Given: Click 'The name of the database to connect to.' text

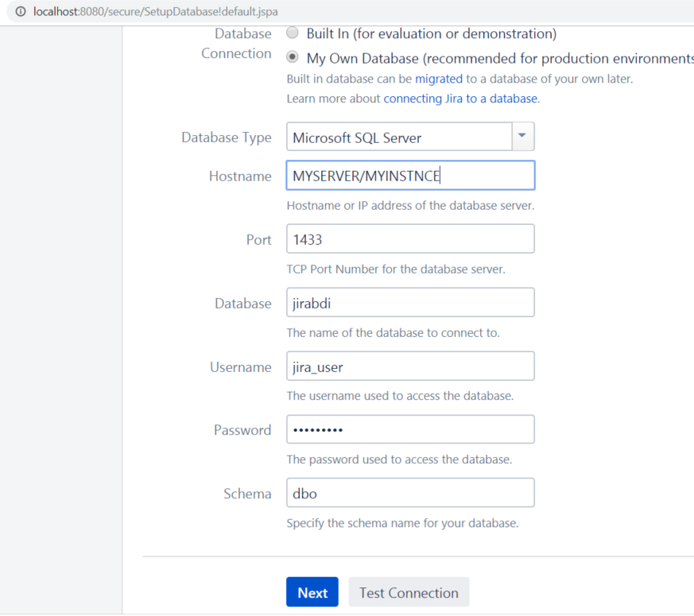Looking at the screenshot, I should (393, 333).
